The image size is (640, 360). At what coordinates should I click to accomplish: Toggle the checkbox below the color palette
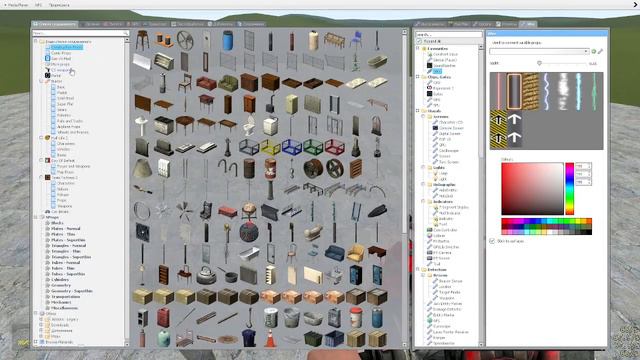[492, 241]
